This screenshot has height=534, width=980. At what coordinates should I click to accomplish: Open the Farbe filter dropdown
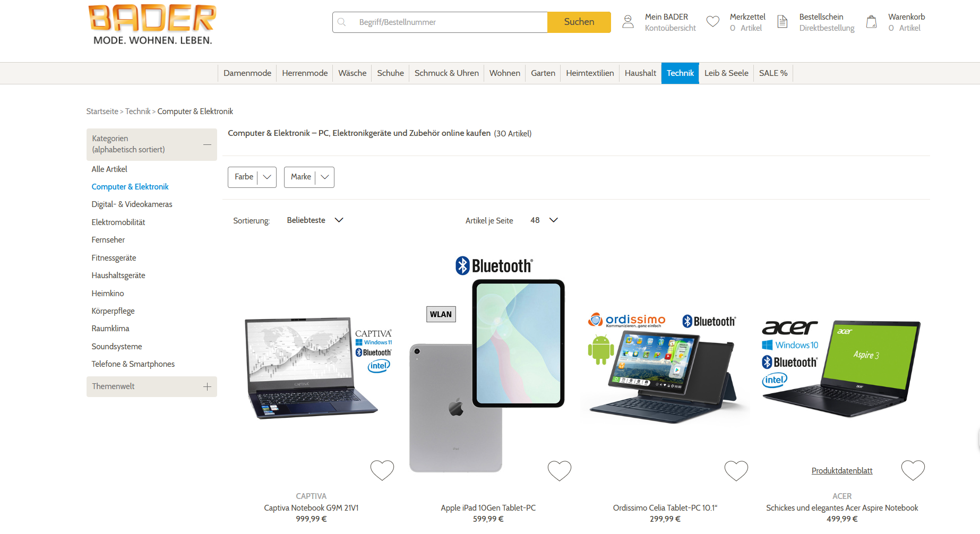(x=252, y=177)
